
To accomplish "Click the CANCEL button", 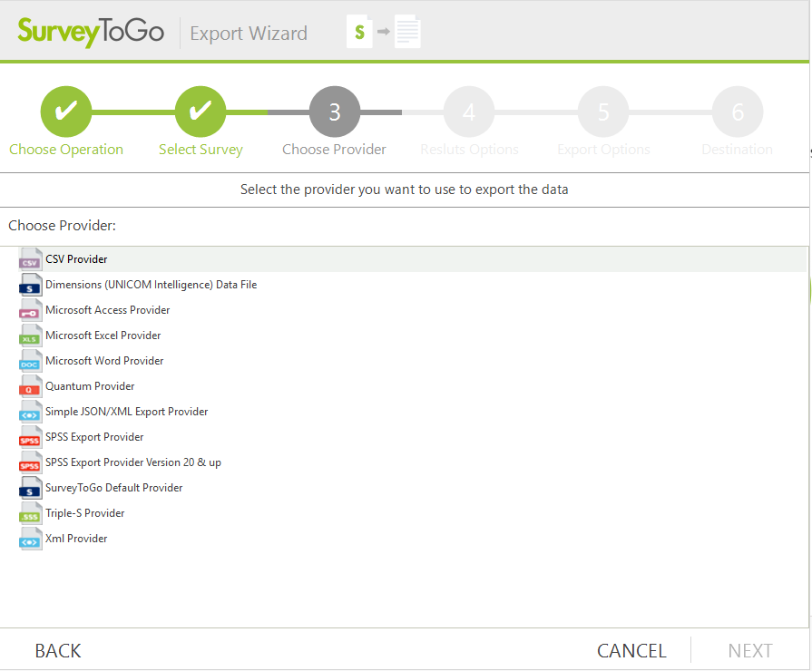I will 631,651.
